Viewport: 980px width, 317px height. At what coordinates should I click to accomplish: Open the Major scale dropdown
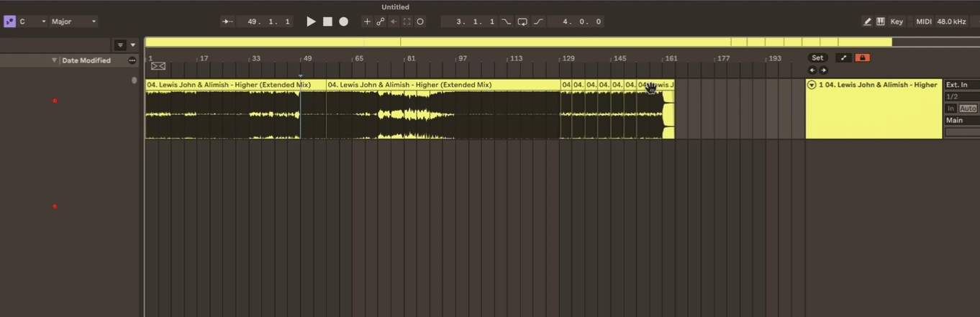(74, 22)
